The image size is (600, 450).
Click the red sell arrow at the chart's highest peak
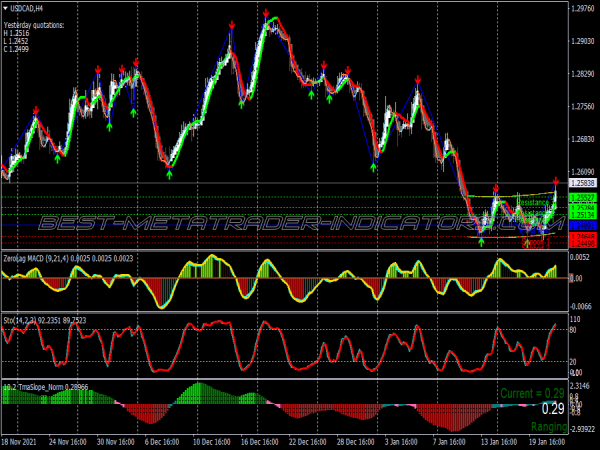click(266, 13)
